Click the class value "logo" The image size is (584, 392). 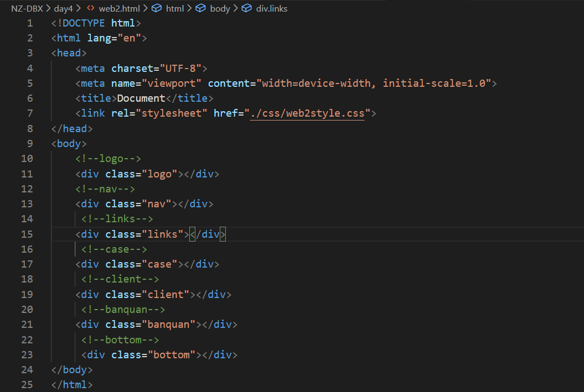tap(159, 174)
